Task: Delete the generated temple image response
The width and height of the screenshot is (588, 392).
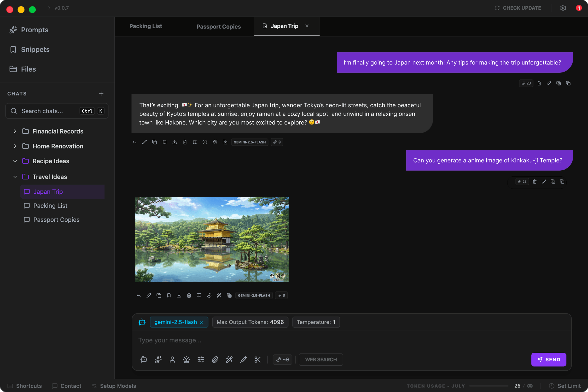Action: pos(189,296)
